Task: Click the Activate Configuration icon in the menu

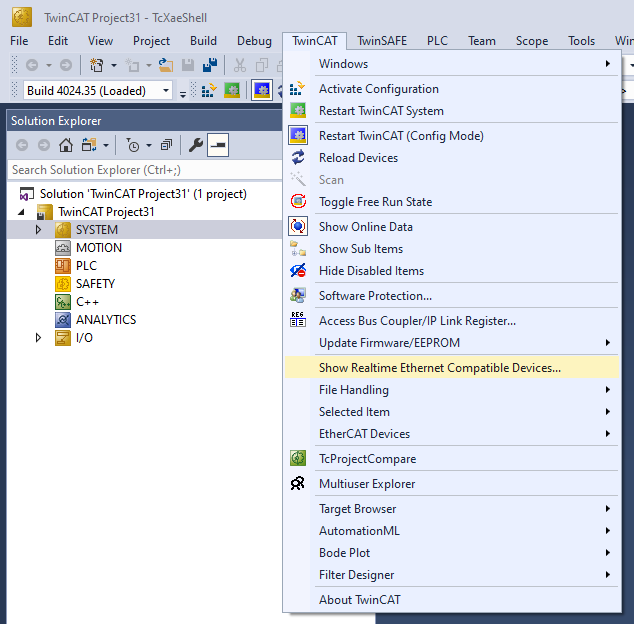Action: click(x=297, y=89)
